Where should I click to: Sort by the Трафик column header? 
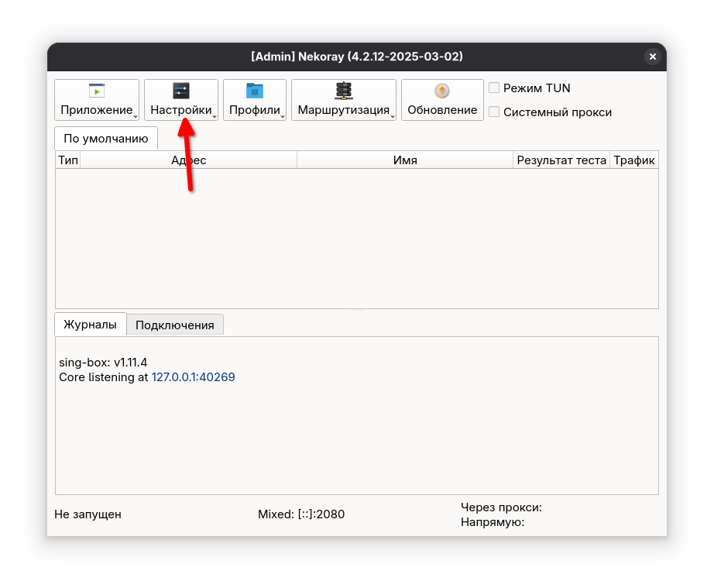634,160
